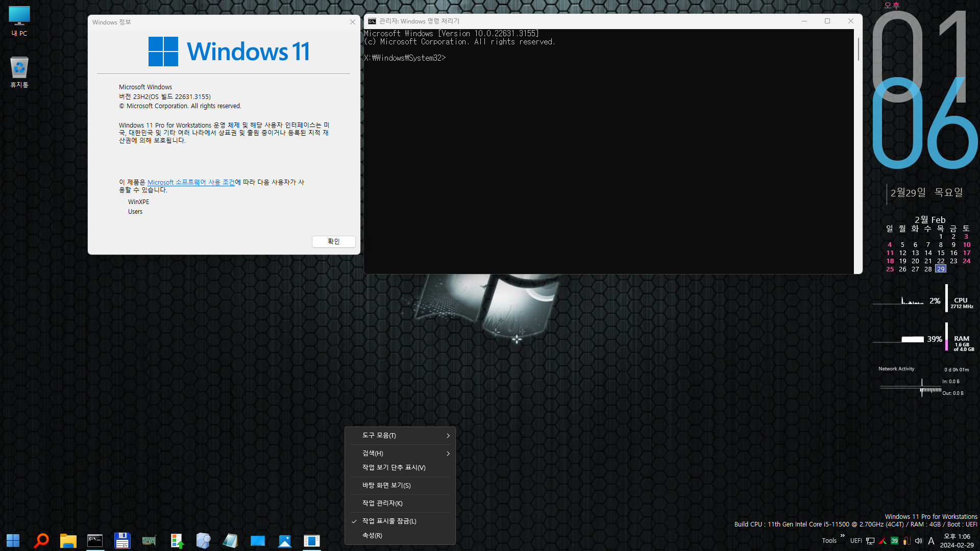Open the My PC (내 PC) desktop icon
The height and width of the screenshot is (551, 980).
[x=19, y=21]
